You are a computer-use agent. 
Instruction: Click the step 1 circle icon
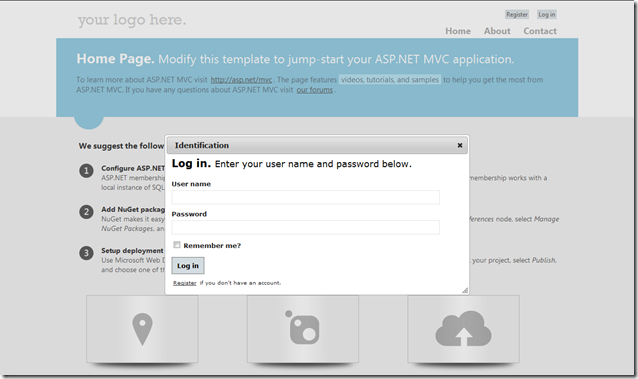pyautogui.click(x=86, y=171)
